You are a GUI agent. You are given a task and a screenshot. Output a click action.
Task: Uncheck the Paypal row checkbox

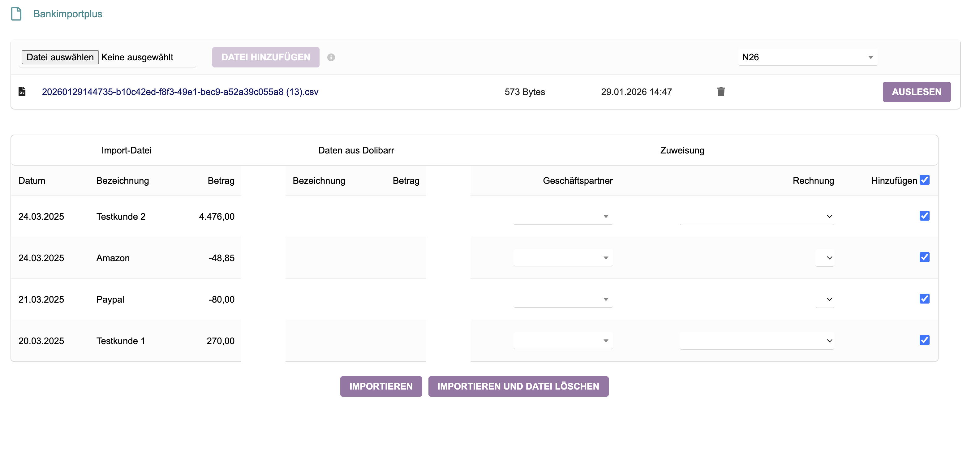point(924,299)
